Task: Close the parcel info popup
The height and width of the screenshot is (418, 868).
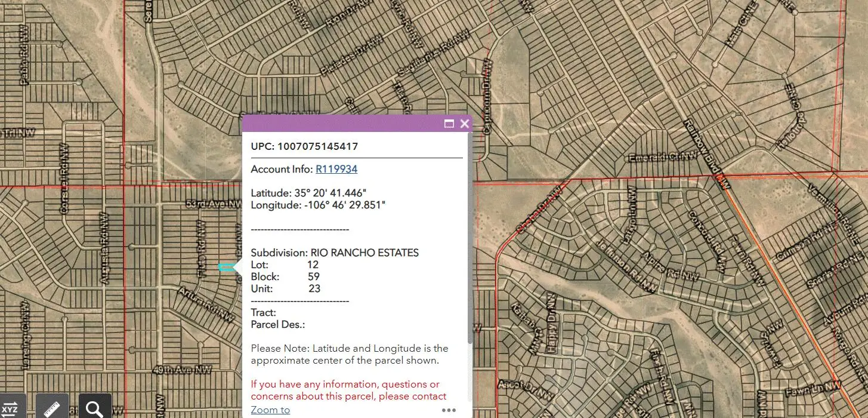Action: 465,124
